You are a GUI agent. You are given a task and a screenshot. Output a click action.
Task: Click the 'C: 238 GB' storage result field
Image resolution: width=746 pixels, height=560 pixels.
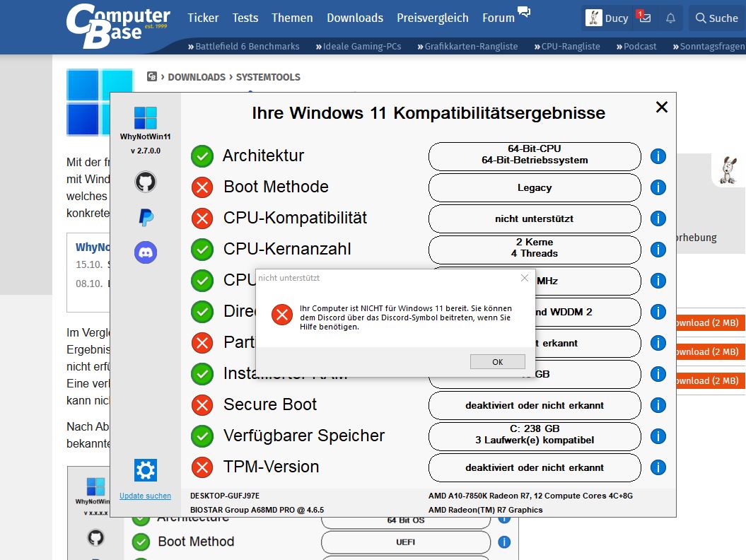(x=535, y=436)
